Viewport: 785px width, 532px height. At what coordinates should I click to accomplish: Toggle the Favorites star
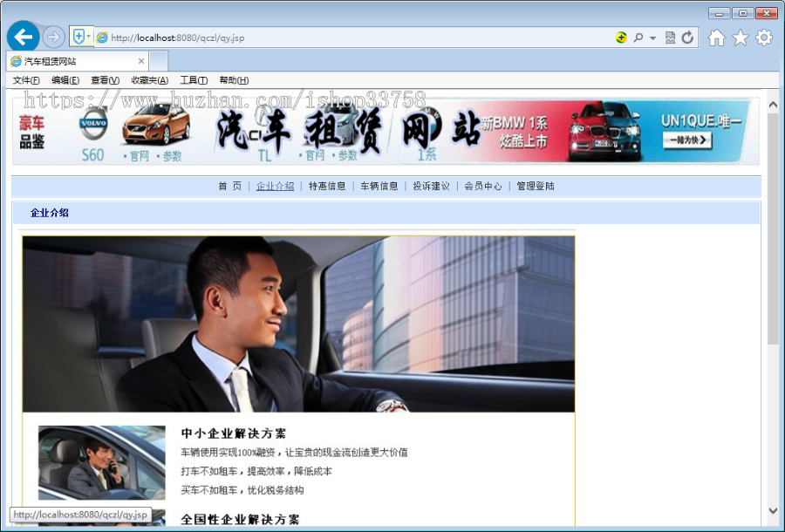click(740, 38)
